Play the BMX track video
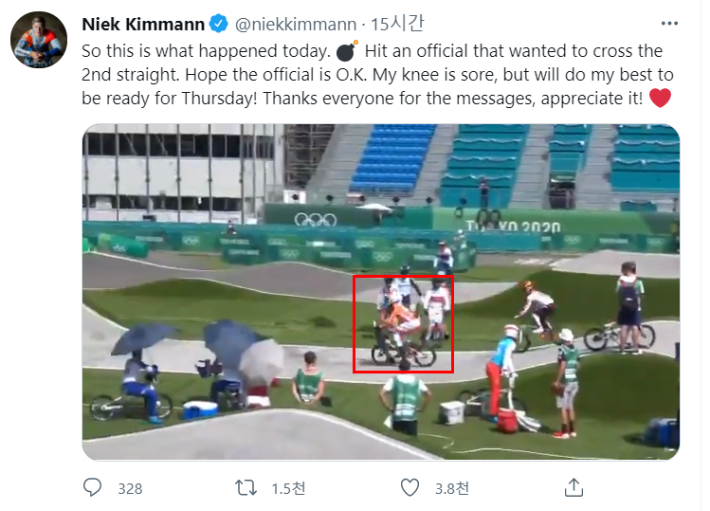 (x=380, y=290)
